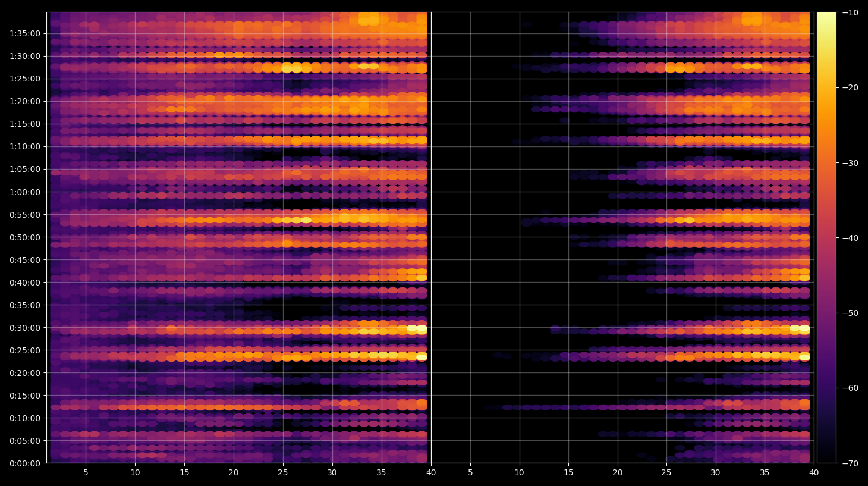Click the 0:35:00 time axis label
The height and width of the screenshot is (486, 868).
(x=25, y=305)
